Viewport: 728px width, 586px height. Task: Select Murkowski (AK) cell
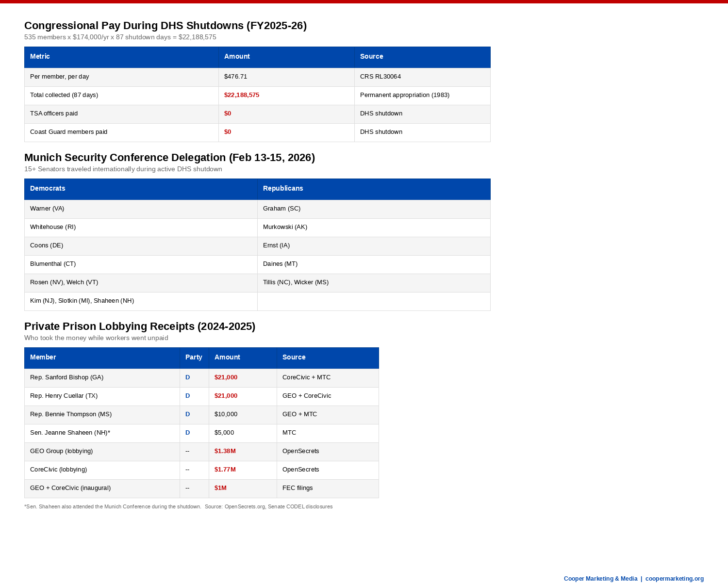(x=374, y=228)
